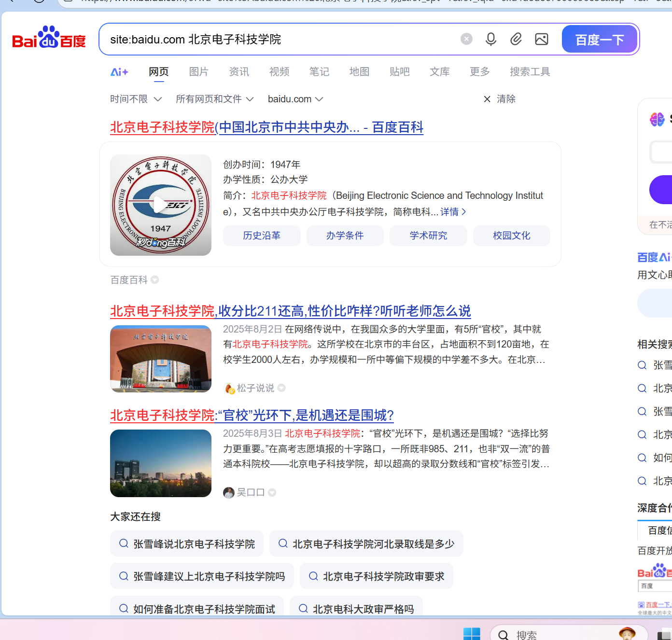Click the microphone icon for voice search
The height and width of the screenshot is (640, 672).
pos(491,39)
